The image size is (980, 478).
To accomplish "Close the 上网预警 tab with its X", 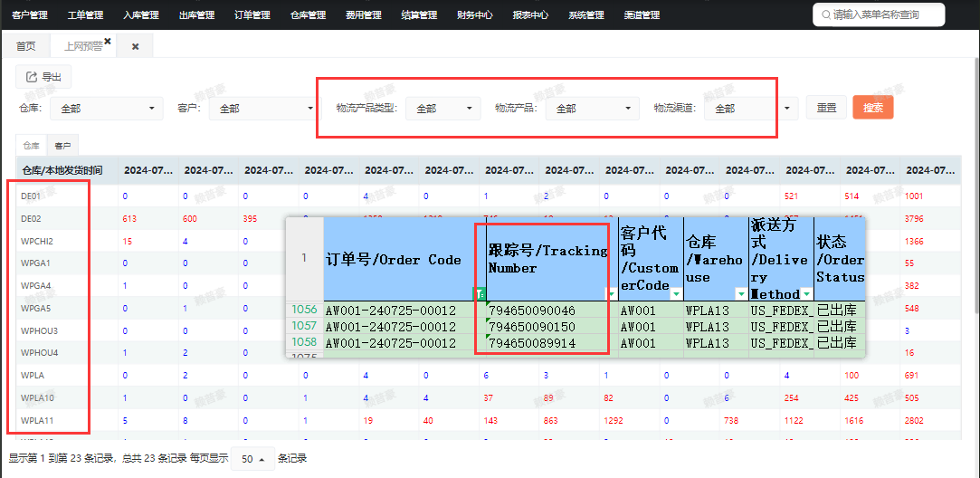I will [x=108, y=42].
